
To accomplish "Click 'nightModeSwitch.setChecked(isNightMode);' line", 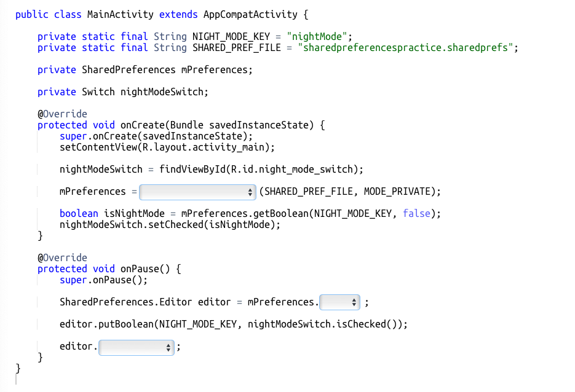I will click(x=170, y=225).
